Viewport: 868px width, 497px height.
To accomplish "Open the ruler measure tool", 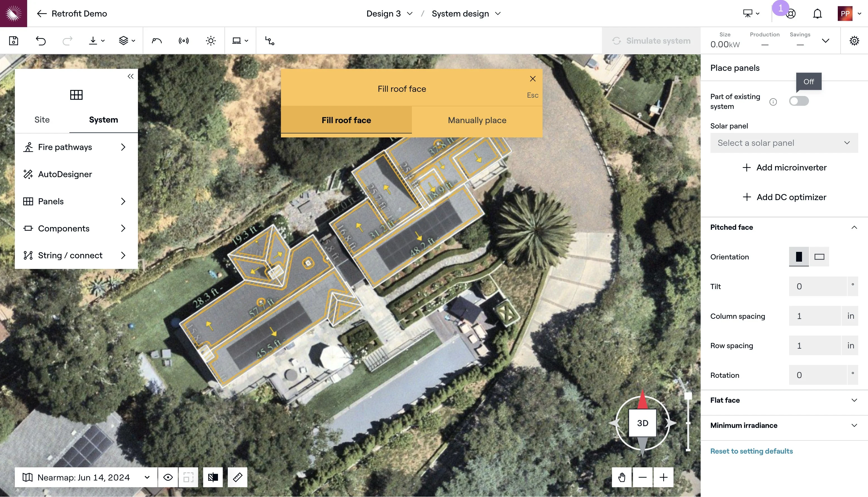I will point(237,477).
